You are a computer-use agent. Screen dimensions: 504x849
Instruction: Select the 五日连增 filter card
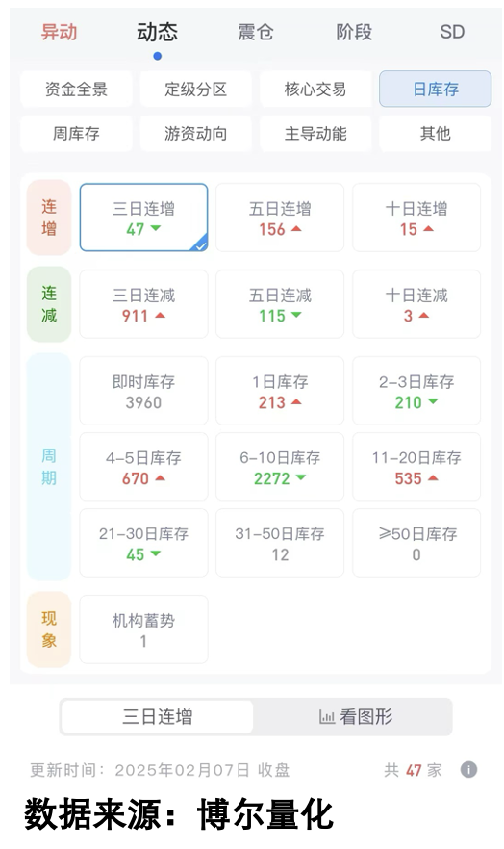click(280, 218)
